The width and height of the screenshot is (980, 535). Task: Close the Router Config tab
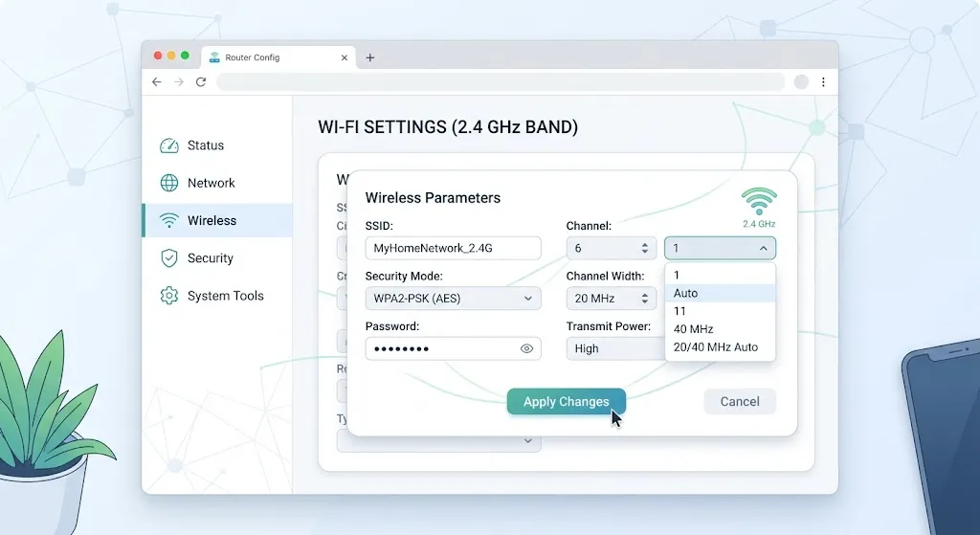click(x=344, y=57)
